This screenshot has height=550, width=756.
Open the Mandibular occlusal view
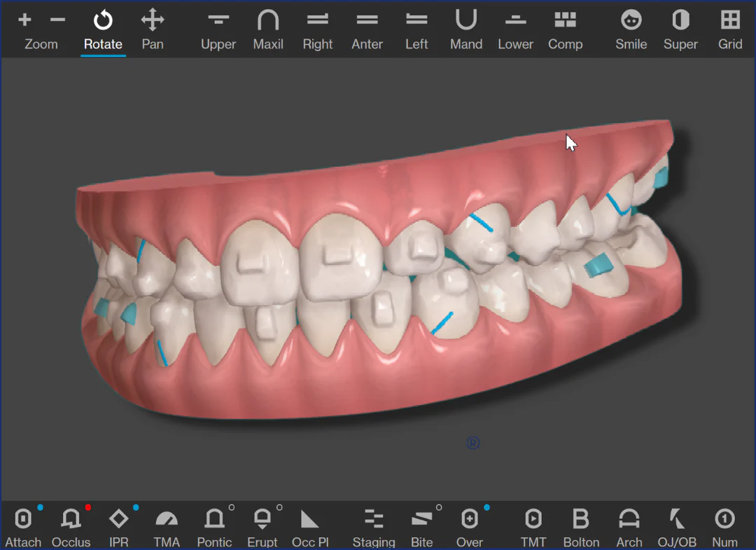click(x=466, y=31)
